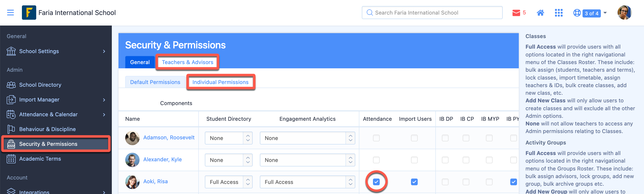Viewport: 644px width, 194px height.
Task: Click the Student Directory column header
Action: tap(229, 119)
